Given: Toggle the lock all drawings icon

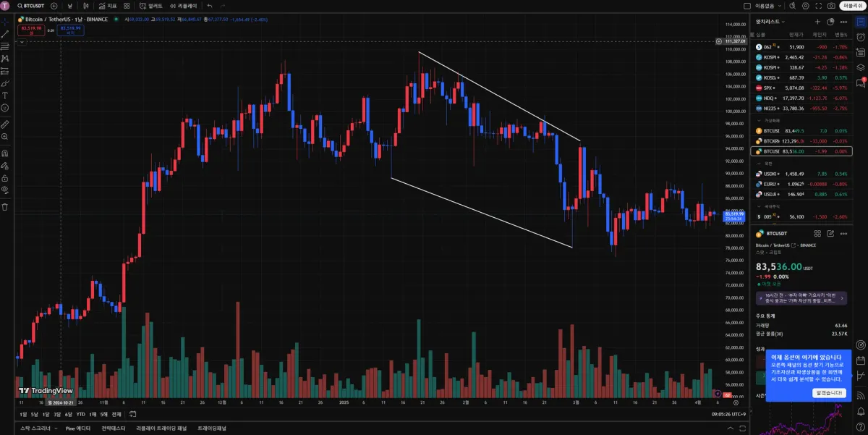Looking at the screenshot, I should (5, 177).
